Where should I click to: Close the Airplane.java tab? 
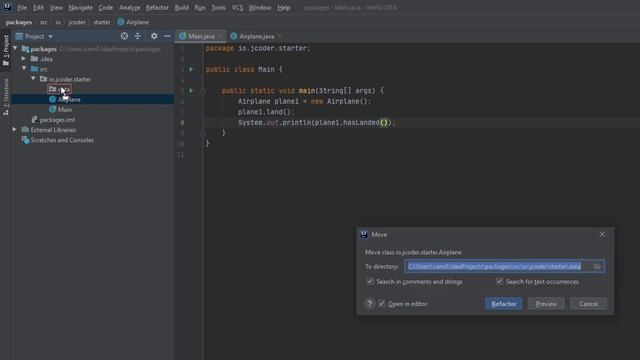tap(280, 36)
